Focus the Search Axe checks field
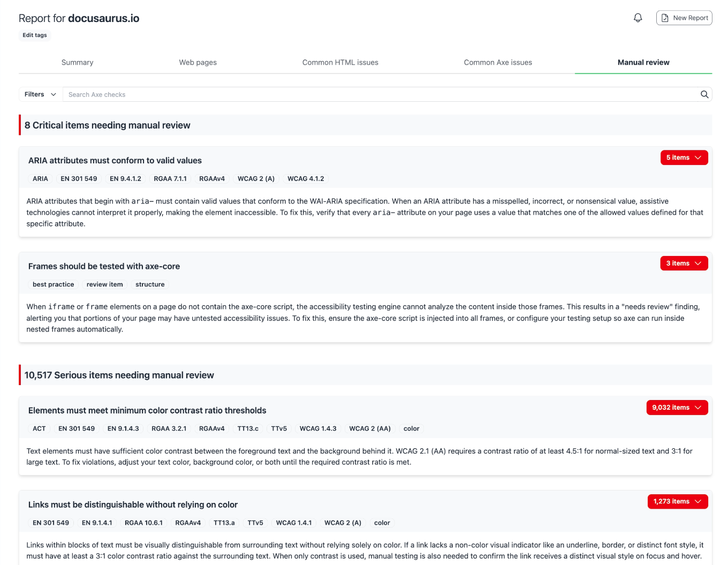Screen dimensions: 728x565 (381, 94)
